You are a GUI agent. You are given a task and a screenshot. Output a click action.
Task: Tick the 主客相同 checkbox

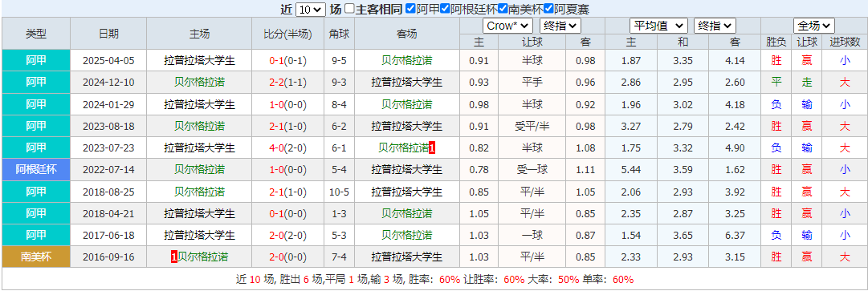(x=349, y=9)
